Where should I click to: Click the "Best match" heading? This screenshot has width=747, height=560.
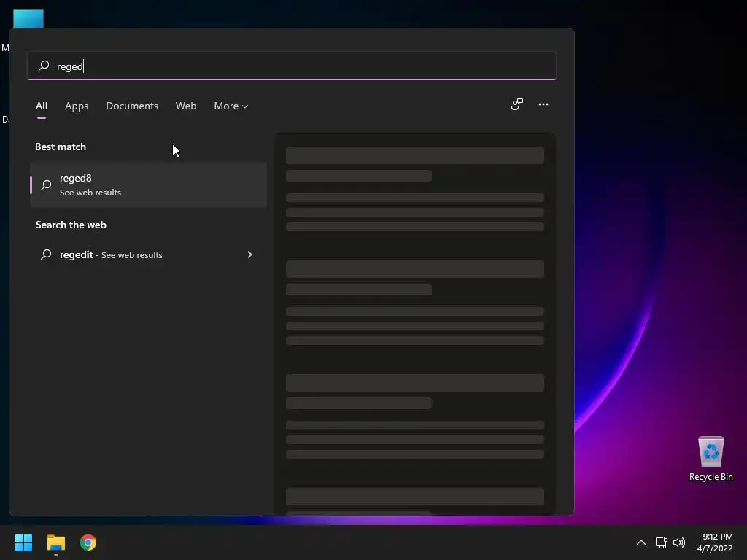coord(61,147)
